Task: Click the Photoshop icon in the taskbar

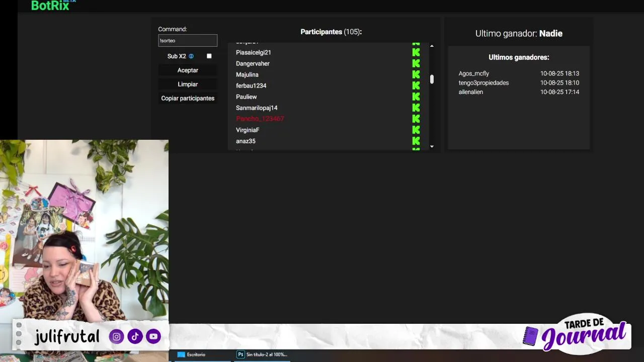Action: click(240, 354)
